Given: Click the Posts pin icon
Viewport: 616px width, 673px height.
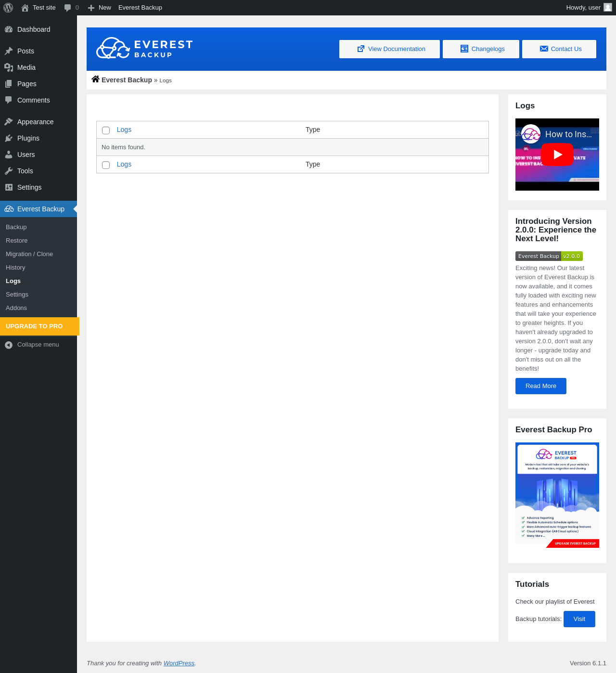Looking at the screenshot, I should click(9, 51).
